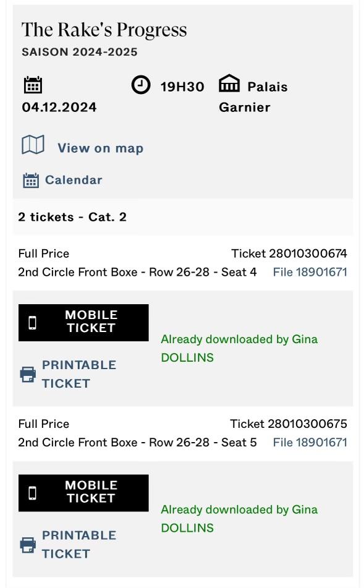This screenshot has height=588, width=364.
Task: Open Mobile Ticket for Seat 5
Action: tap(83, 493)
